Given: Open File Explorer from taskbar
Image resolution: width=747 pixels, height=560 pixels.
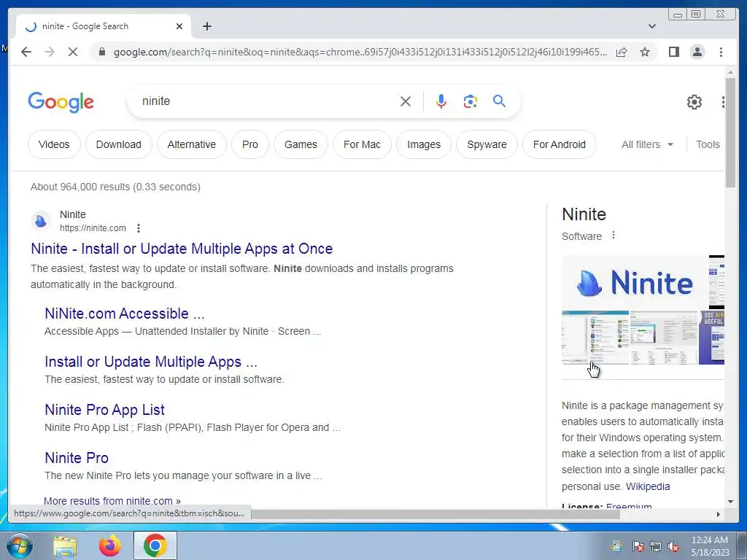Looking at the screenshot, I should (65, 545).
